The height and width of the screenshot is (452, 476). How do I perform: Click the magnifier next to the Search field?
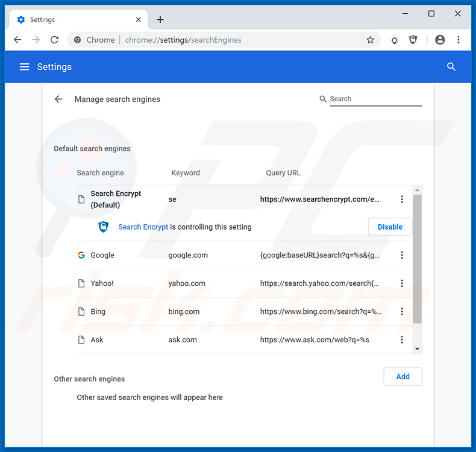(323, 99)
